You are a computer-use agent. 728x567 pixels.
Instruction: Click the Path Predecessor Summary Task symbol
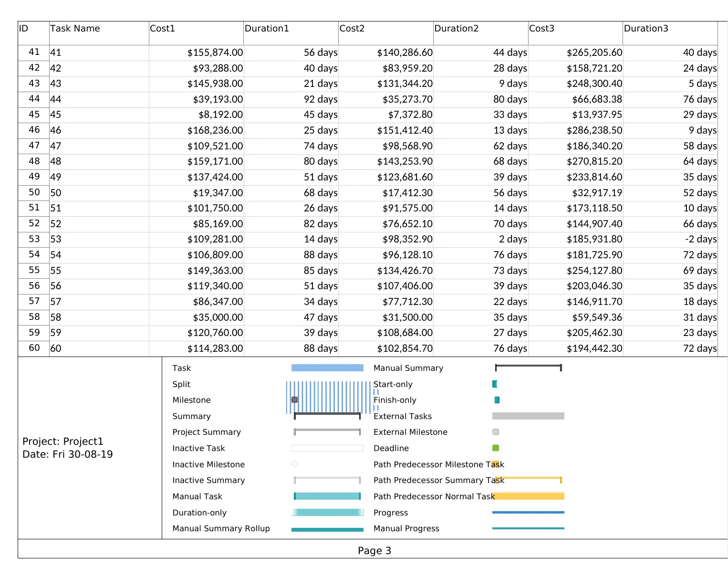coord(529,480)
